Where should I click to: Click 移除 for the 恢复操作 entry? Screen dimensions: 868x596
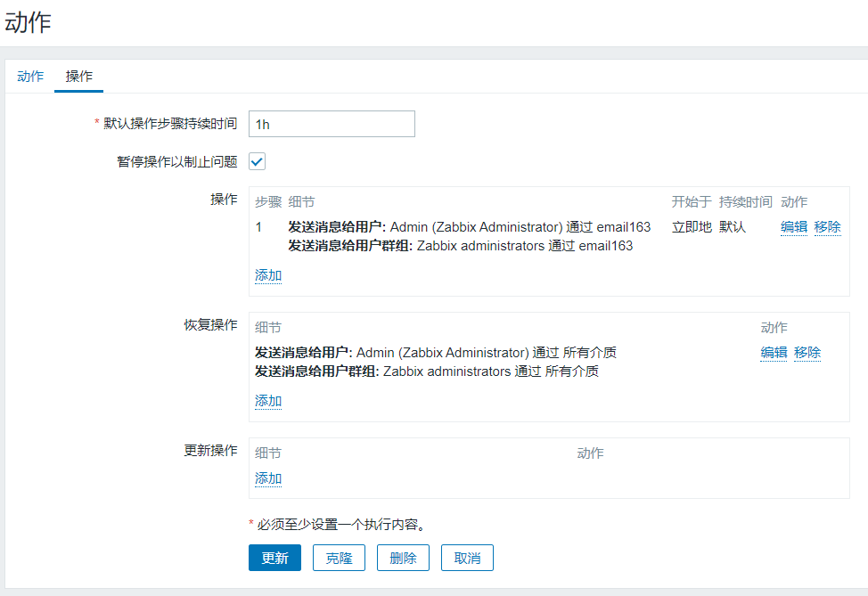tap(807, 352)
